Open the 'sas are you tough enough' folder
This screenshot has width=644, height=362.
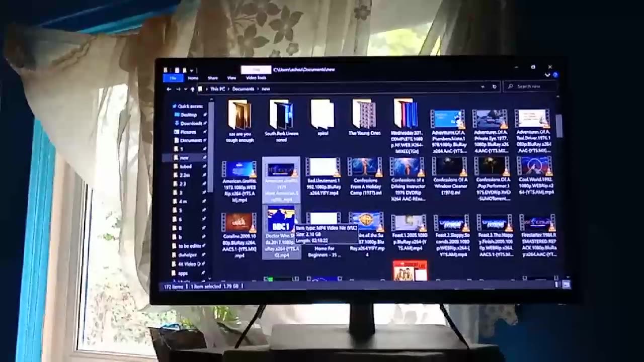pyautogui.click(x=240, y=122)
